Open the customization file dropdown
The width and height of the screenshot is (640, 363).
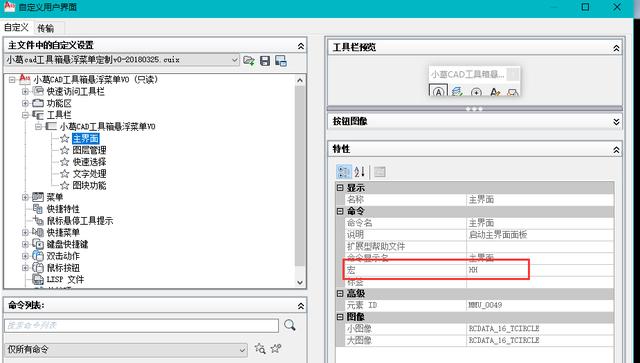coord(234,60)
